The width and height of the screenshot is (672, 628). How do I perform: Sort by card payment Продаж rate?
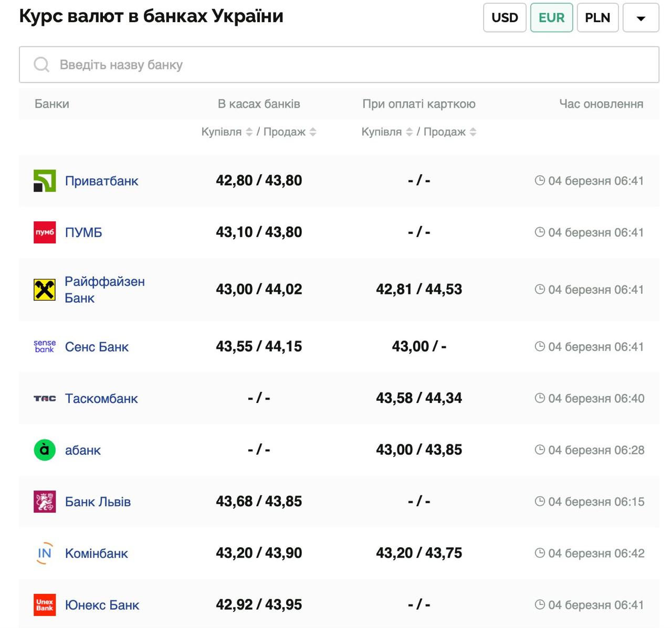coord(473,132)
